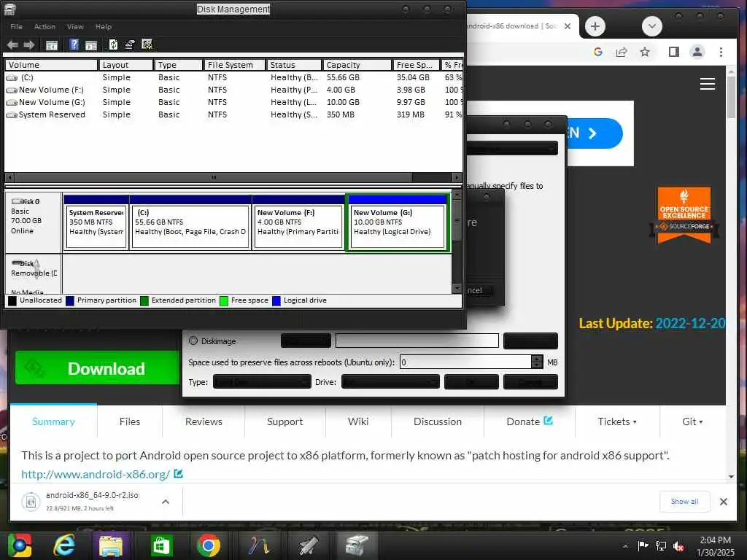This screenshot has width=747, height=560.
Task: Select New Volume (F:) row in volume list
Action: 233,90
